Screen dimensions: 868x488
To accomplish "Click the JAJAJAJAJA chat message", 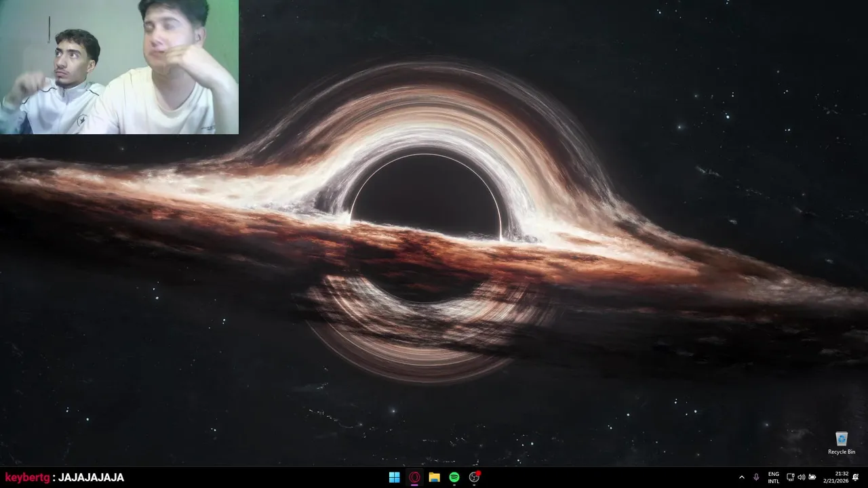I will pyautogui.click(x=91, y=478).
